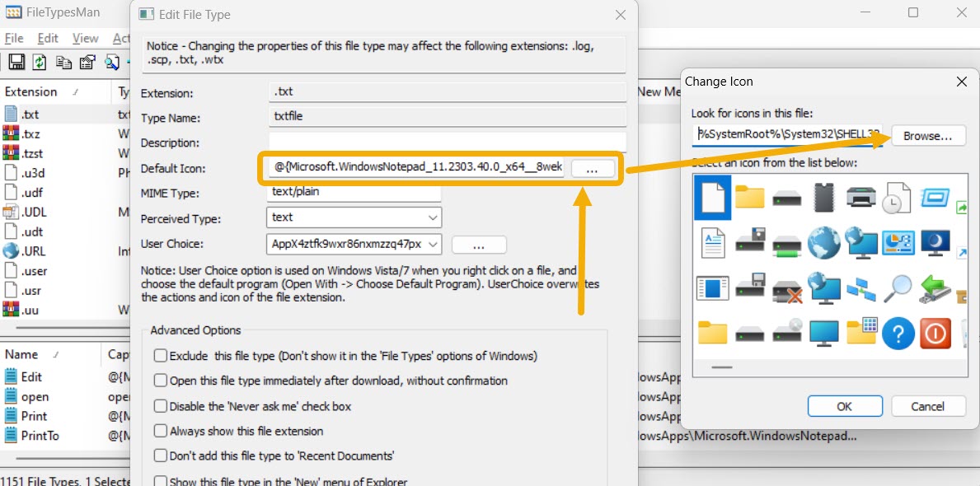The width and height of the screenshot is (980, 486).
Task: Click the Browse button in Change Icon
Action: point(928,137)
